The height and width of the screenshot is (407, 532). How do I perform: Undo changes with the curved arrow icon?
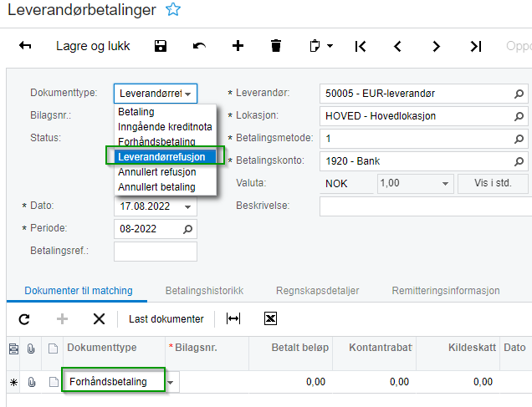point(199,46)
